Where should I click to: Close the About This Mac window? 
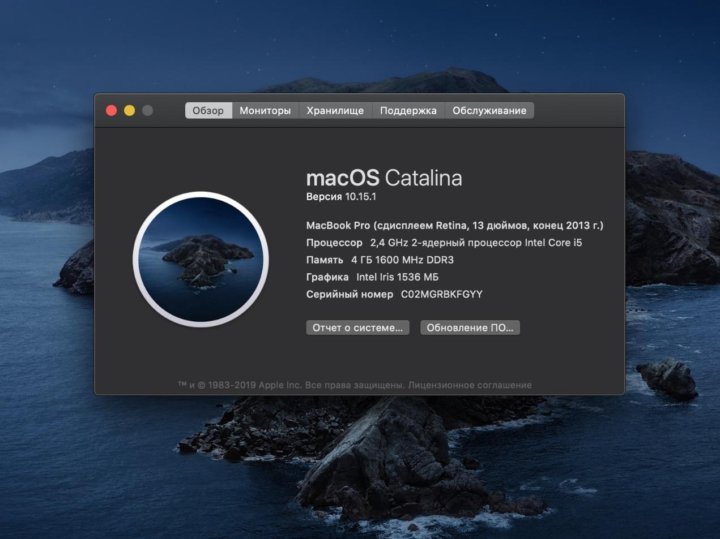[111, 111]
